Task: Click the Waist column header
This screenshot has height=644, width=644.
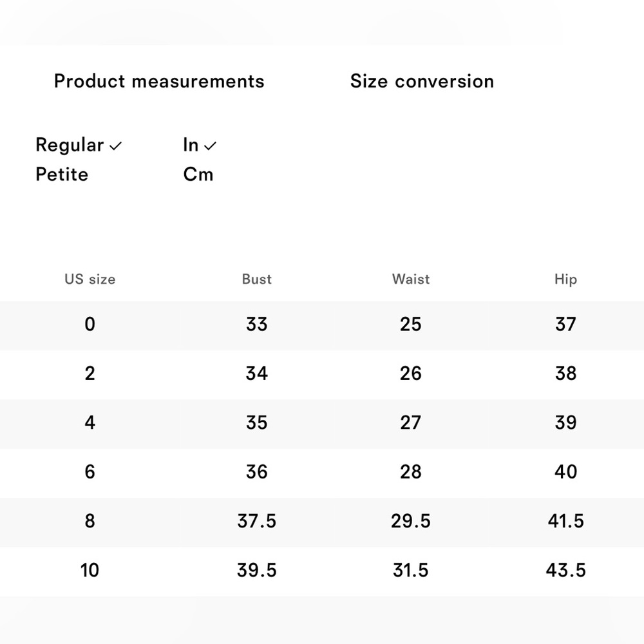Action: [411, 279]
